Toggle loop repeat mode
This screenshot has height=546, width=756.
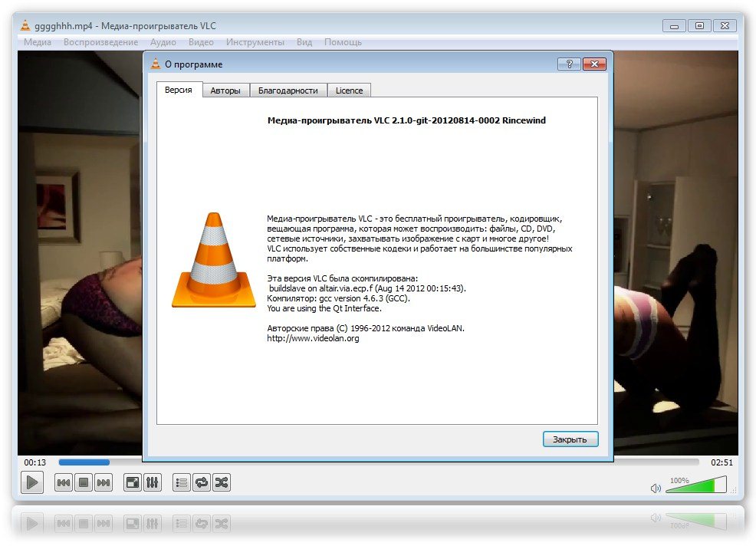point(202,482)
